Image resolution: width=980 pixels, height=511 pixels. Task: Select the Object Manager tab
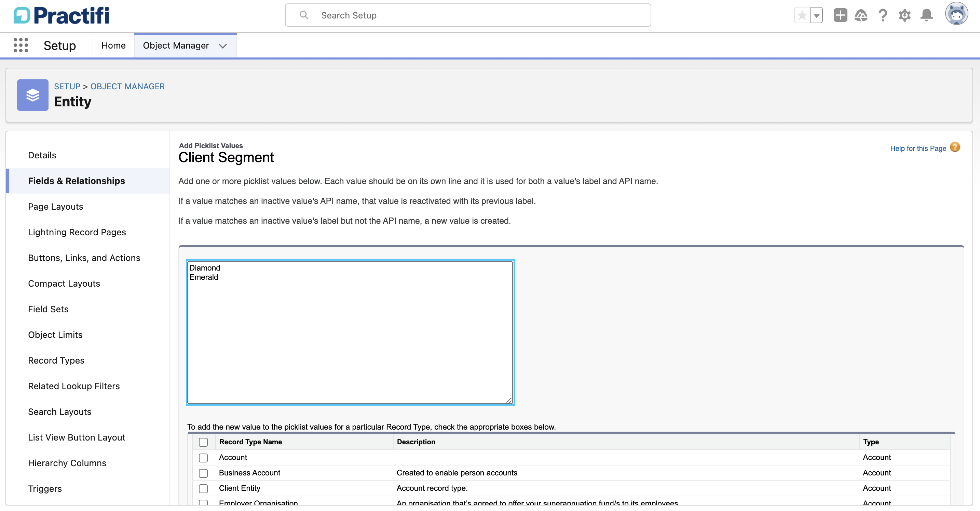176,45
